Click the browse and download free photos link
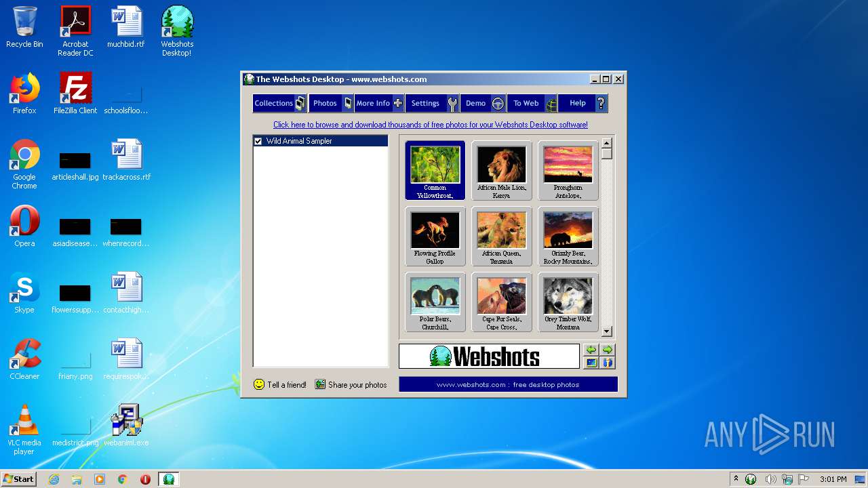This screenshot has height=488, width=868. tap(431, 125)
